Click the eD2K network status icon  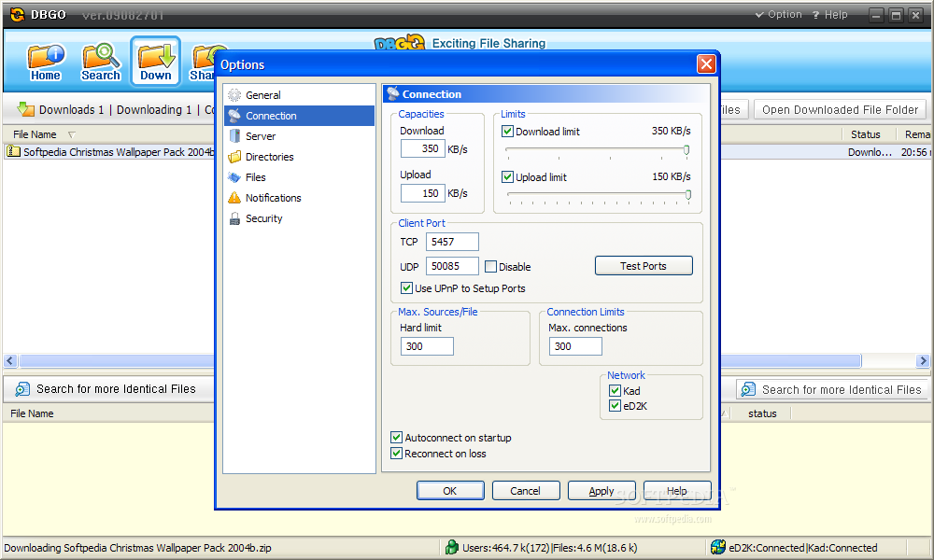(x=718, y=547)
